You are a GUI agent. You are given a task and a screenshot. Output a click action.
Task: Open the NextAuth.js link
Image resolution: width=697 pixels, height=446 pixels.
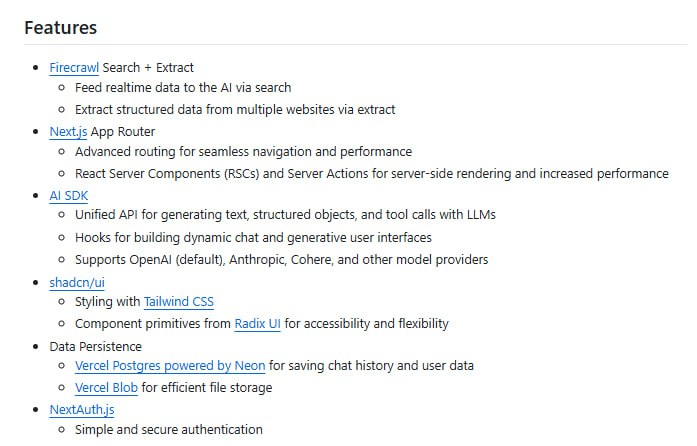[x=81, y=409]
